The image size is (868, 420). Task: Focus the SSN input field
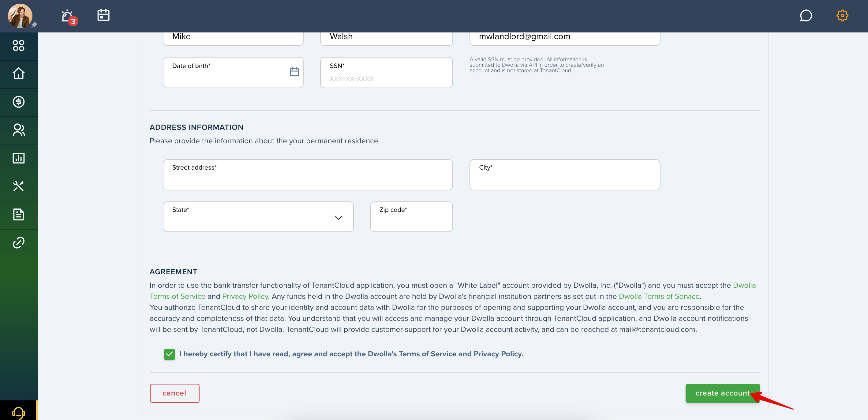point(386,73)
